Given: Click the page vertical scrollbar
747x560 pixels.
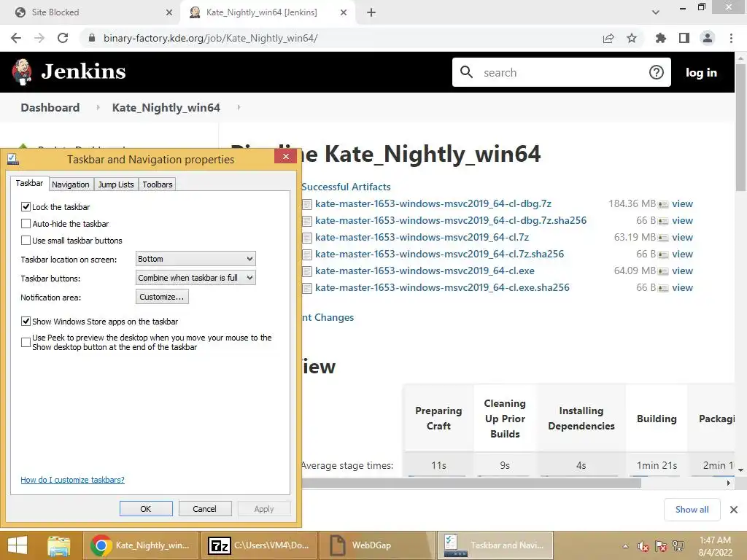Looking at the screenshot, I should click(740, 126).
